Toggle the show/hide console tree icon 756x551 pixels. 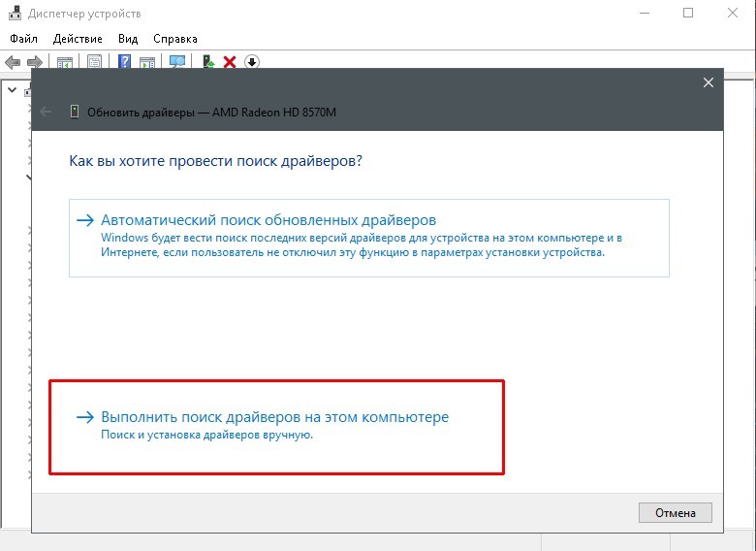(65, 62)
